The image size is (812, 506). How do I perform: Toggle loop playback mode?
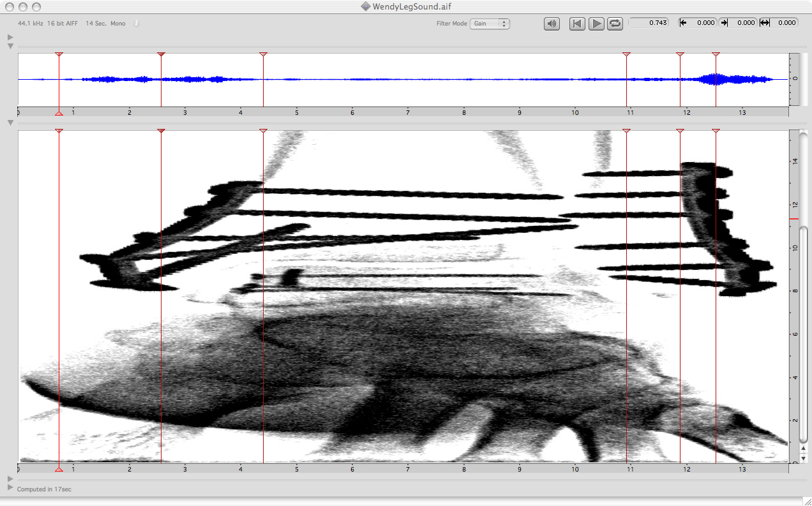point(615,24)
